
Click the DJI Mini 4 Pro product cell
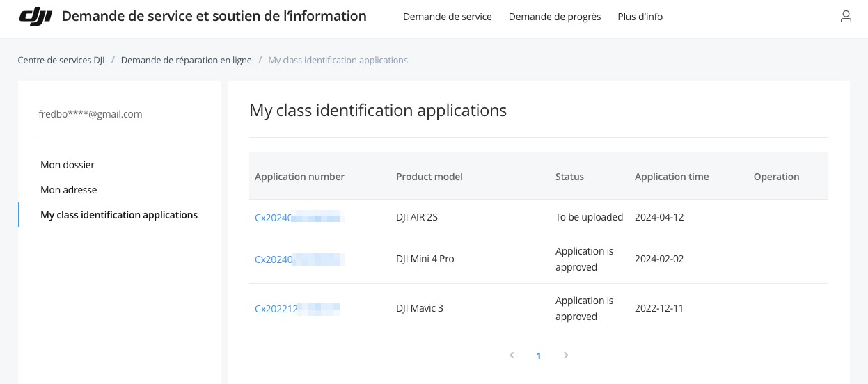tap(425, 259)
